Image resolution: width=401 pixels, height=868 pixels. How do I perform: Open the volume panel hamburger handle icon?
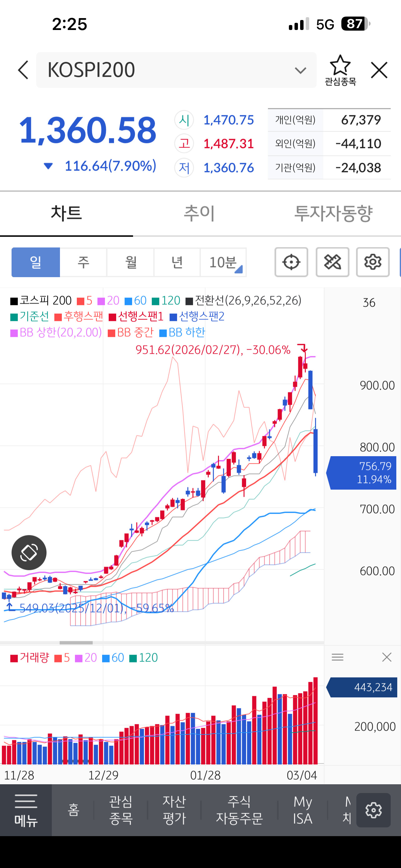[337, 657]
